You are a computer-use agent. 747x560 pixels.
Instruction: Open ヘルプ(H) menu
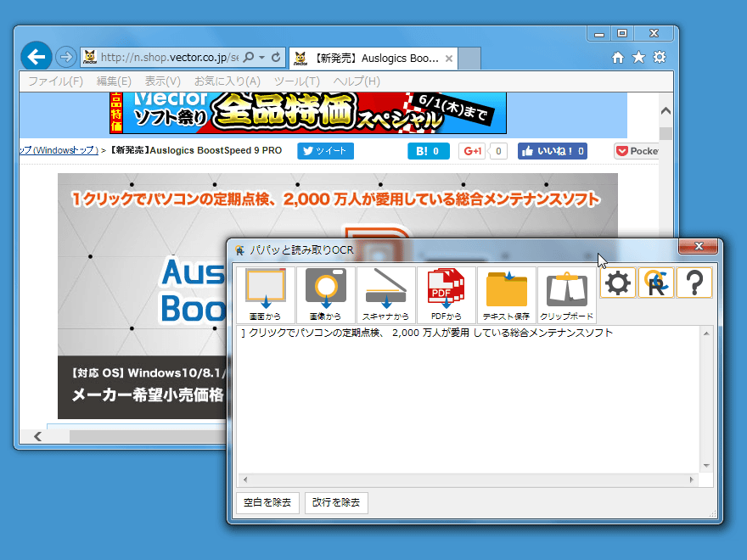coord(357,81)
